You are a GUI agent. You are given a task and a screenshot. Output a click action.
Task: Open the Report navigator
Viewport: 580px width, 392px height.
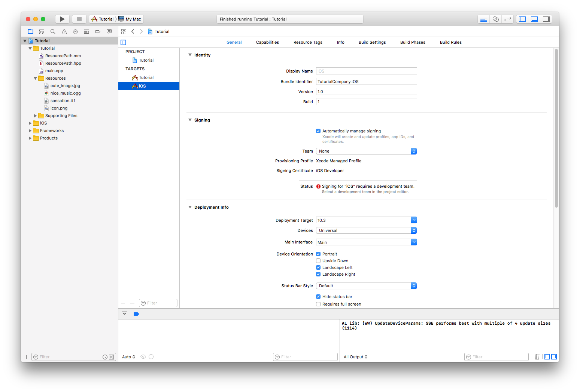[109, 31]
